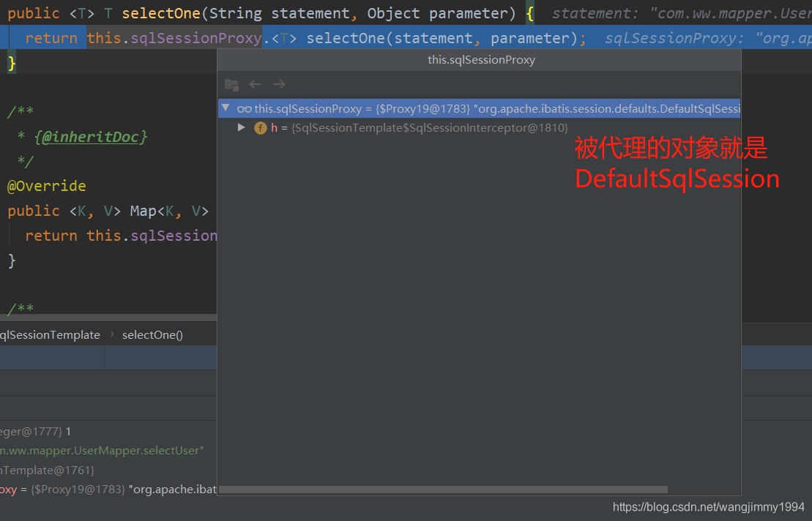Click the 'Object parameter' argument in signature

(x=438, y=13)
